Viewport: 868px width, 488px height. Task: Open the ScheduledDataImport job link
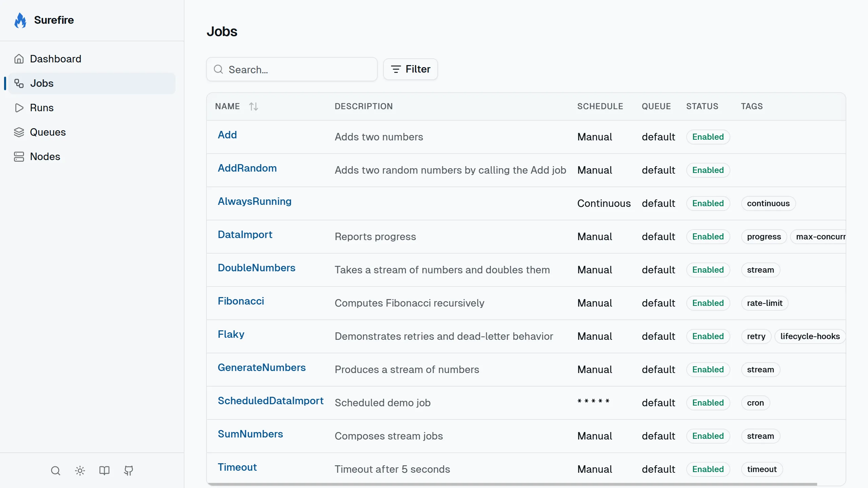tap(271, 401)
